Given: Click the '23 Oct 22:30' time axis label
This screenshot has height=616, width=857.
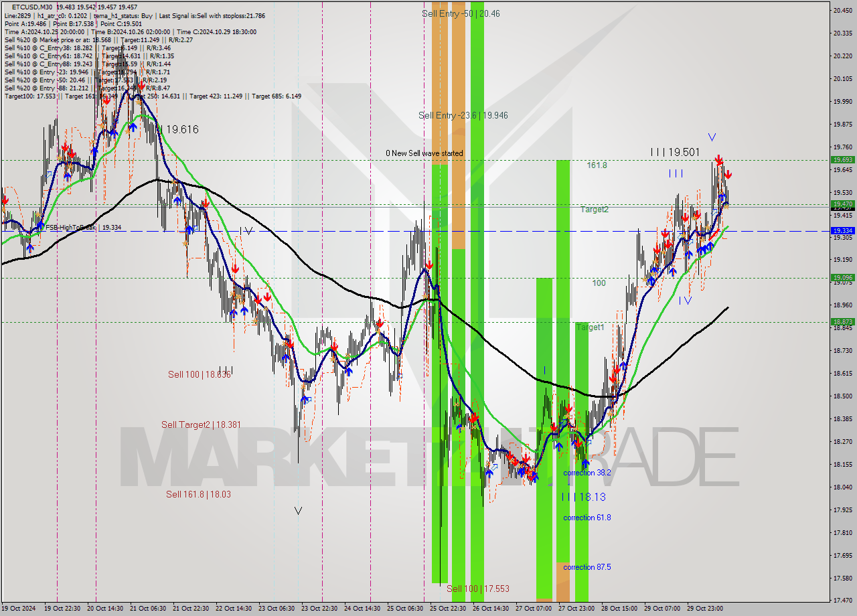Looking at the screenshot, I should (x=319, y=609).
